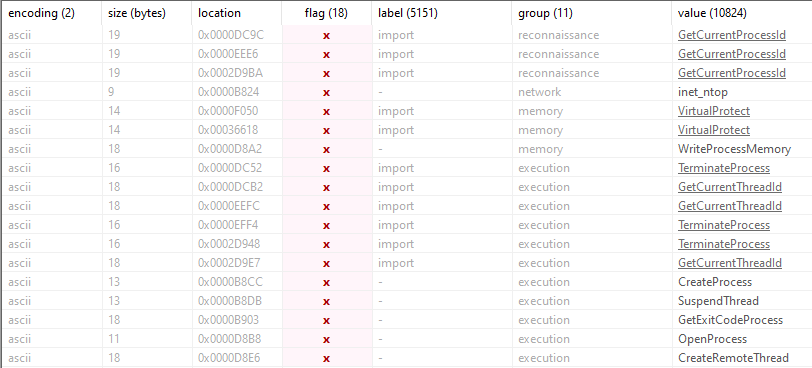Click the red x flag in the row at 0x0002D948
812x368 pixels.
pyautogui.click(x=326, y=244)
